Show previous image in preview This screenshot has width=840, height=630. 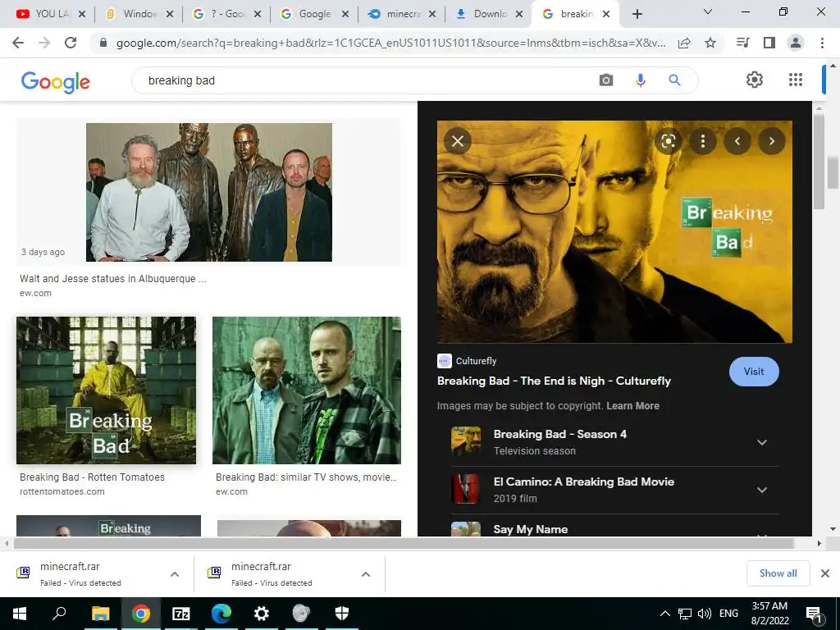[x=737, y=141]
